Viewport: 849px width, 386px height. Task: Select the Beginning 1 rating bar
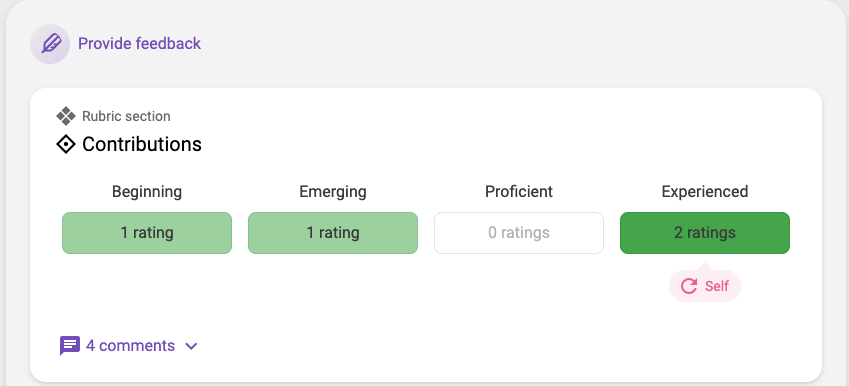(x=147, y=233)
